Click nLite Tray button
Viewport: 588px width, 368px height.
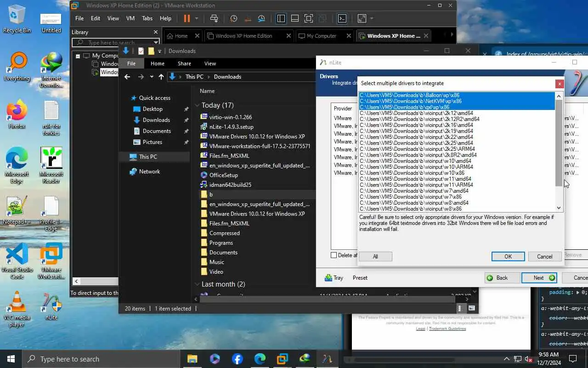[334, 278]
